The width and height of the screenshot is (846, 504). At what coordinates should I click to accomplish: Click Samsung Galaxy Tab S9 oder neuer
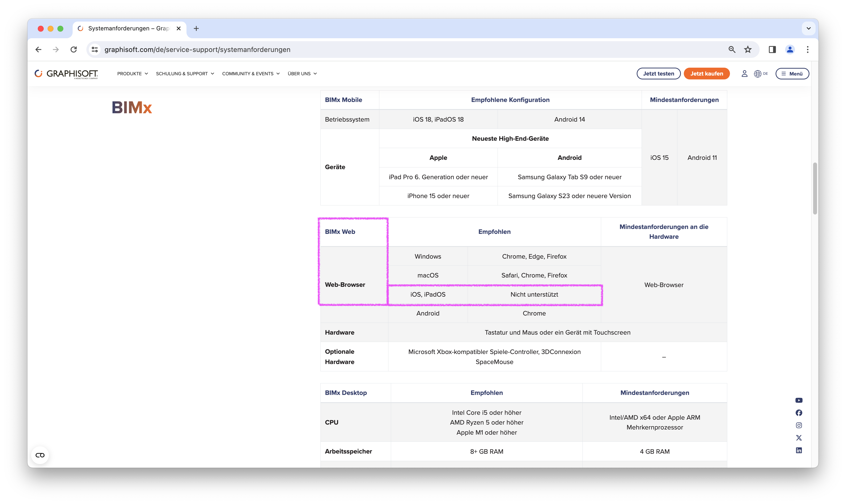click(569, 177)
